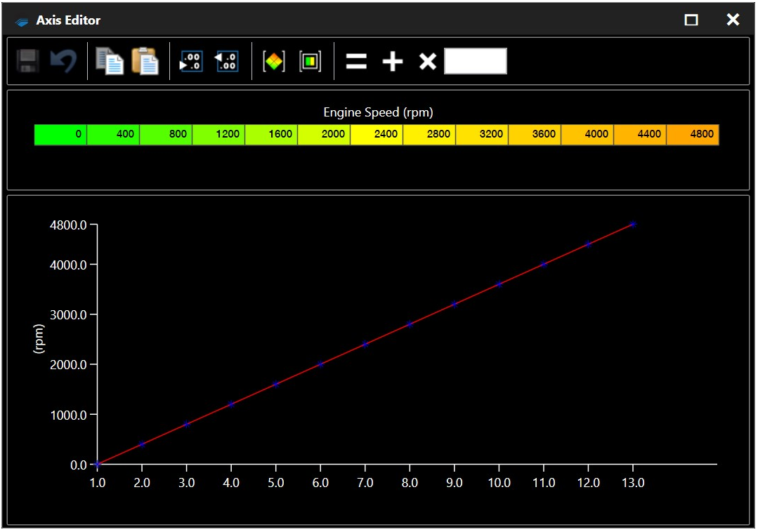Click the colored diamond interpolate icon
The width and height of the screenshot is (758, 532).
click(274, 62)
